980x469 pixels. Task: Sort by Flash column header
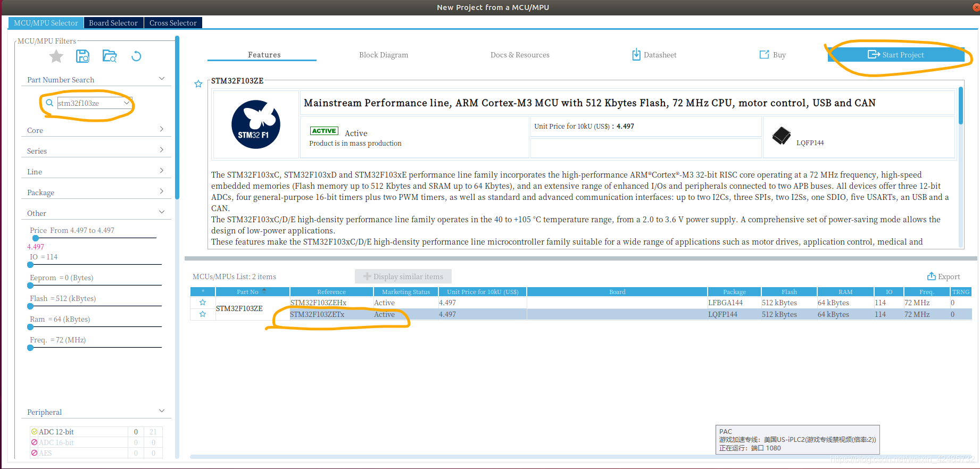tap(789, 292)
